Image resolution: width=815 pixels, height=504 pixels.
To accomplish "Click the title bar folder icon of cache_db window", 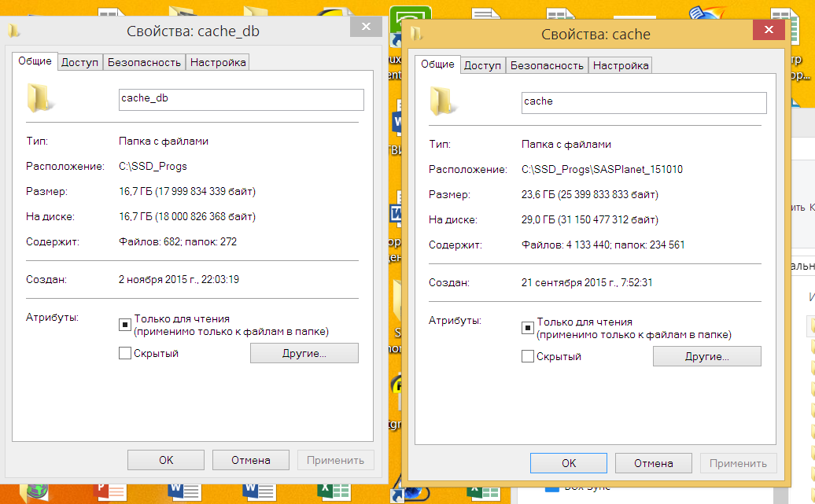I will coord(14,31).
